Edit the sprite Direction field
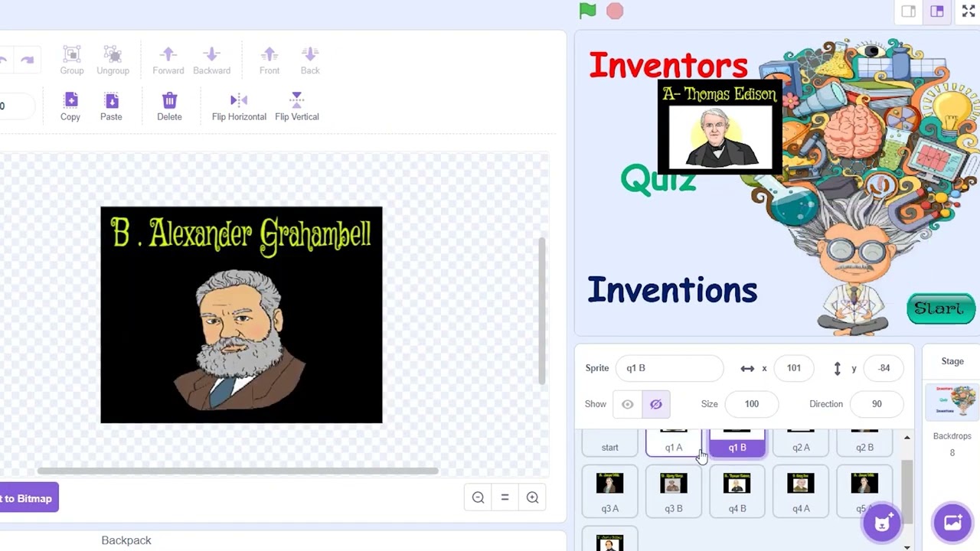Screen dimensions: 980x551 (x=877, y=404)
